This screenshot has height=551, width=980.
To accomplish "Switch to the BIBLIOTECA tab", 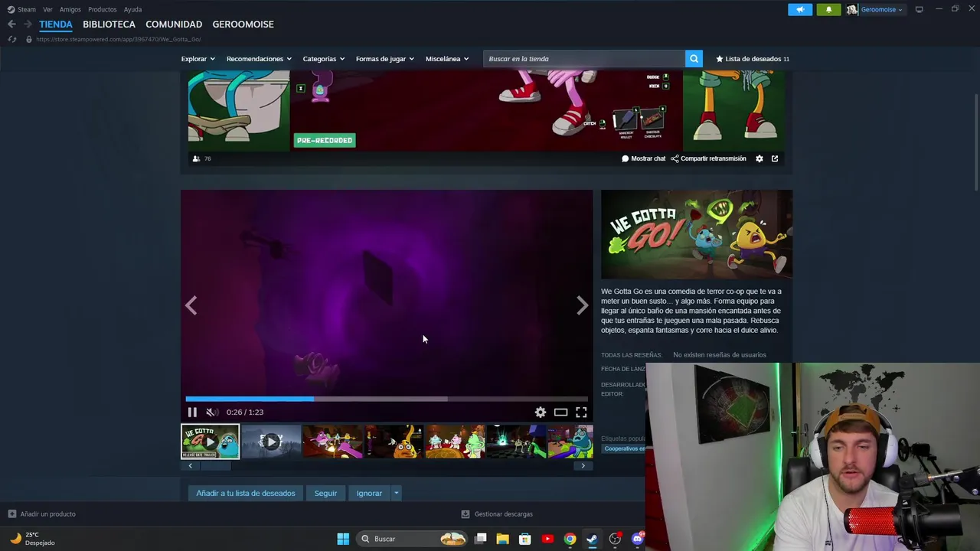I will pyautogui.click(x=109, y=24).
